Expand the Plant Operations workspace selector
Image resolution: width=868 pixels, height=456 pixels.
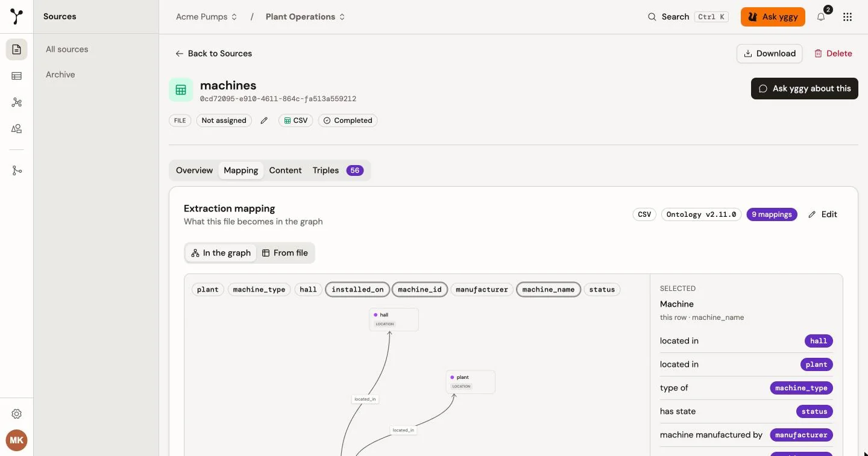pos(305,17)
